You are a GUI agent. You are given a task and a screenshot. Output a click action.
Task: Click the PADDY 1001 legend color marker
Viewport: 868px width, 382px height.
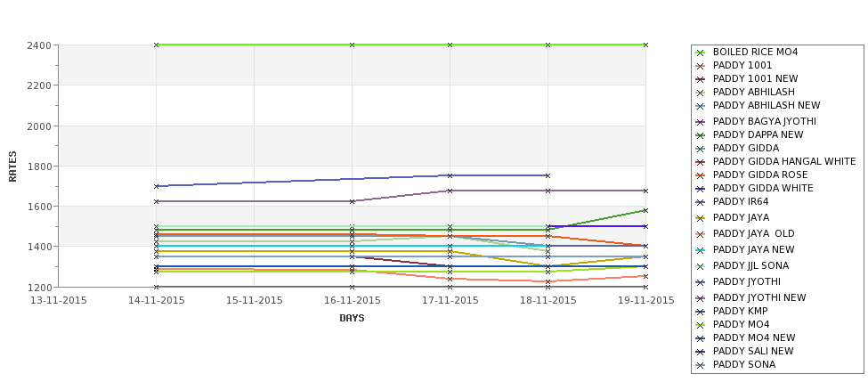(701, 66)
